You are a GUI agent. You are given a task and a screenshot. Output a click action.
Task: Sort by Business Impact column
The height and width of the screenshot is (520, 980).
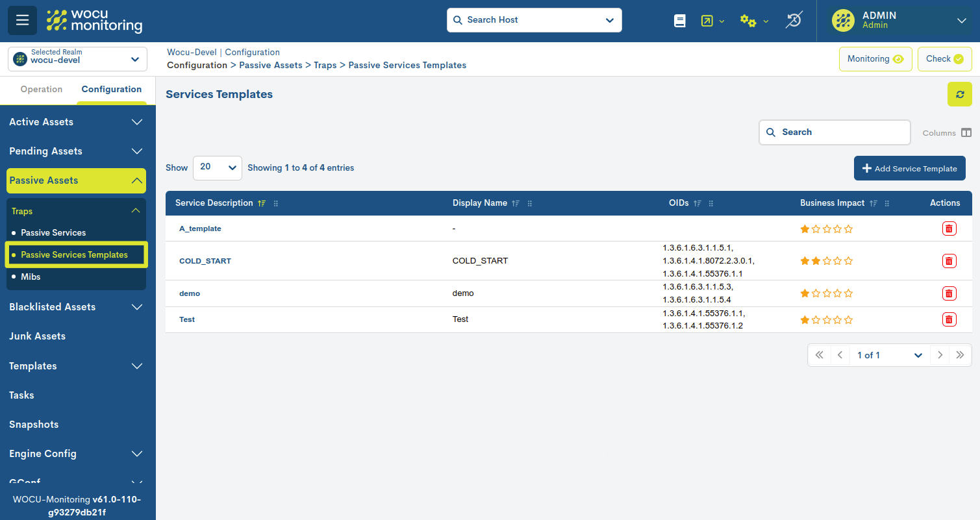[x=873, y=203]
